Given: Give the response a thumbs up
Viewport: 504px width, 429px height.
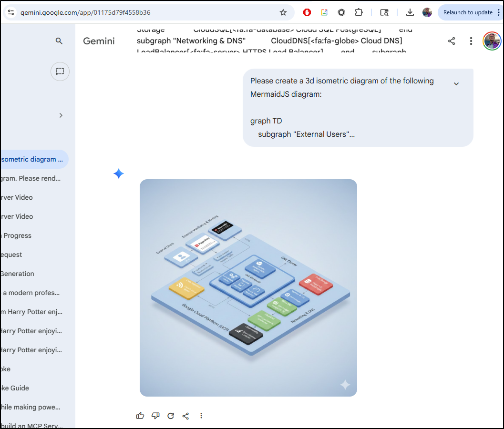Looking at the screenshot, I should [x=140, y=416].
